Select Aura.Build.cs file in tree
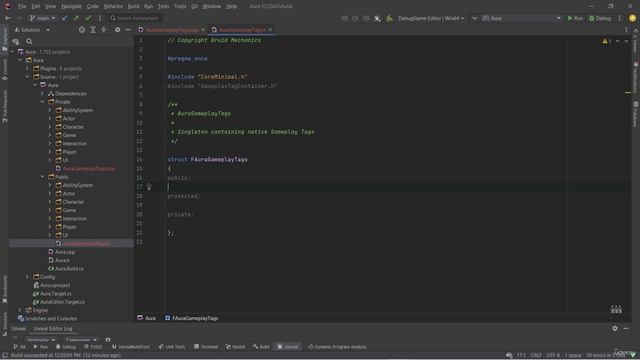This screenshot has width=640, height=360. pos(69,269)
